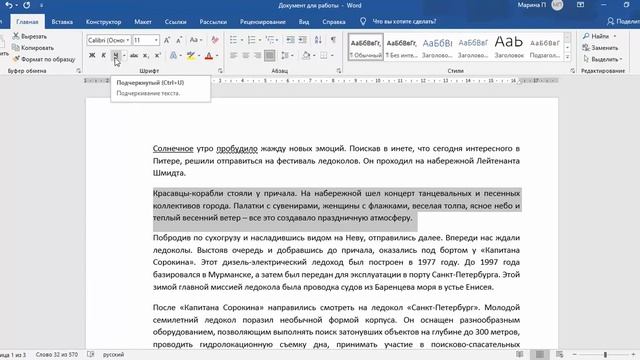The width and height of the screenshot is (640, 360).
Task: Click Вырезать to cut selection
Action: [29, 36]
